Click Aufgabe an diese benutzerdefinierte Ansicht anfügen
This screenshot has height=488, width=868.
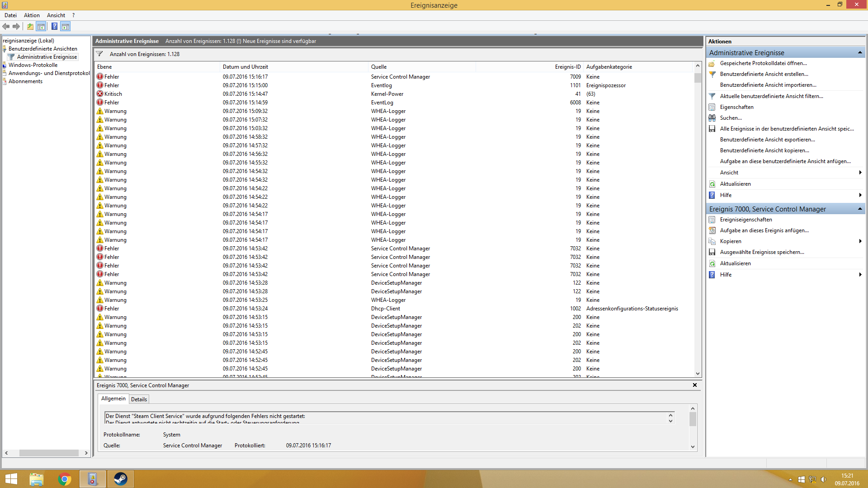(x=785, y=161)
